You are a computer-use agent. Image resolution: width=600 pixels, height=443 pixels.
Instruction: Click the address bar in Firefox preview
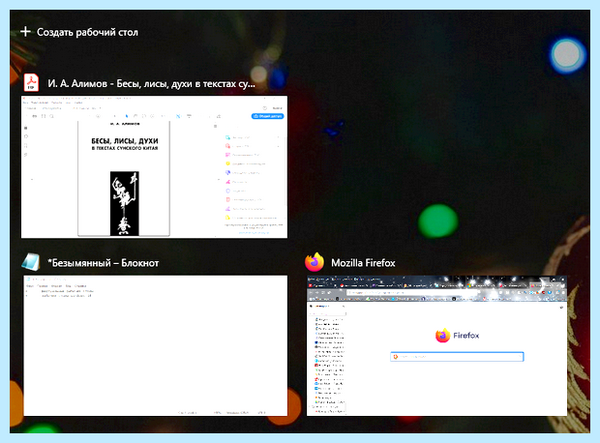412,292
